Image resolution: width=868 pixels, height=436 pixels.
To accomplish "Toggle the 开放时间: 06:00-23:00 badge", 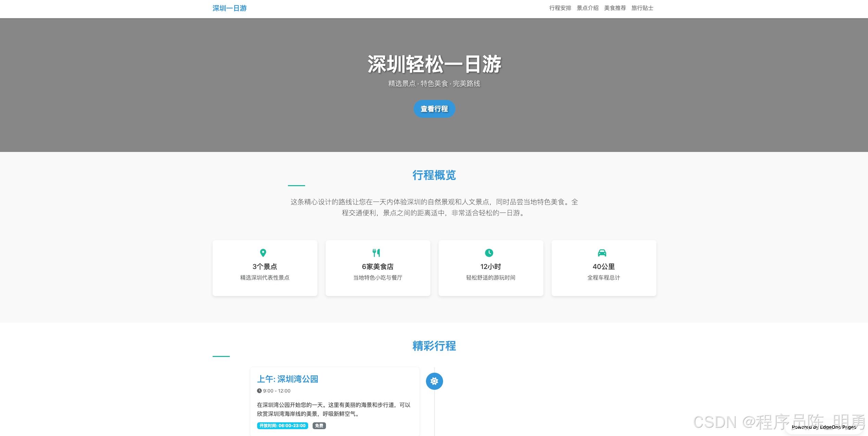I will point(282,426).
